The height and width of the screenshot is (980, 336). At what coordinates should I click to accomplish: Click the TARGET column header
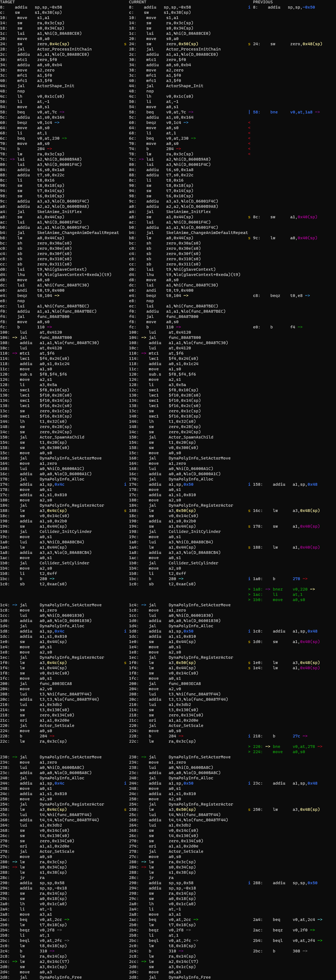click(x=7, y=2)
